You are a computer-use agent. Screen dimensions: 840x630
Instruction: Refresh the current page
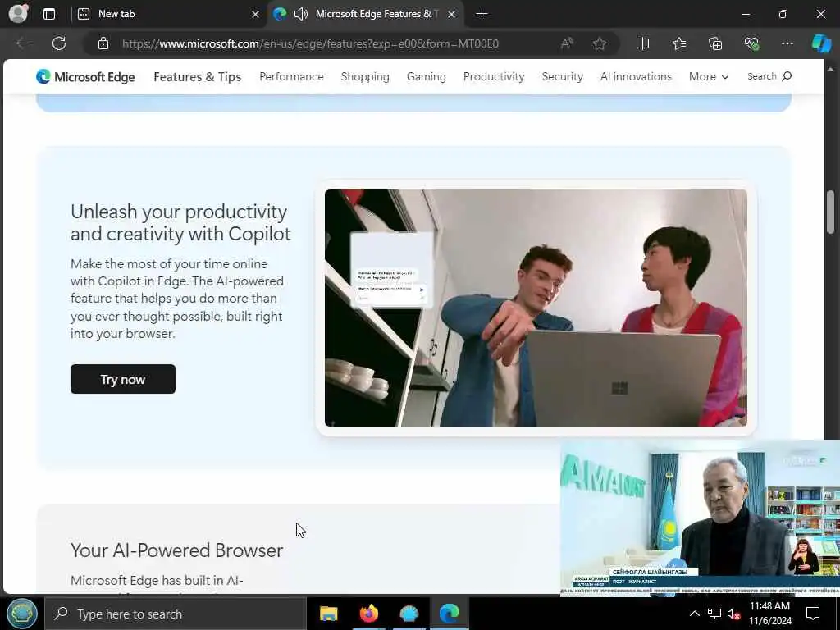pos(59,43)
